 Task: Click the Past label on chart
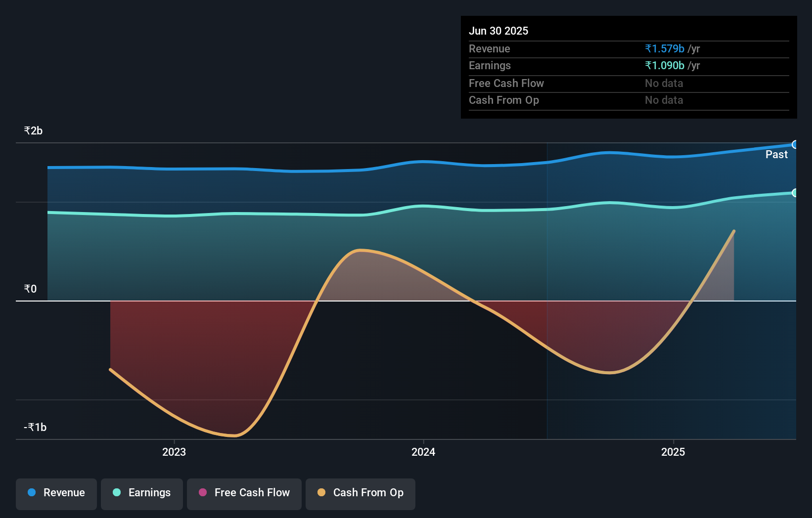[776, 155]
